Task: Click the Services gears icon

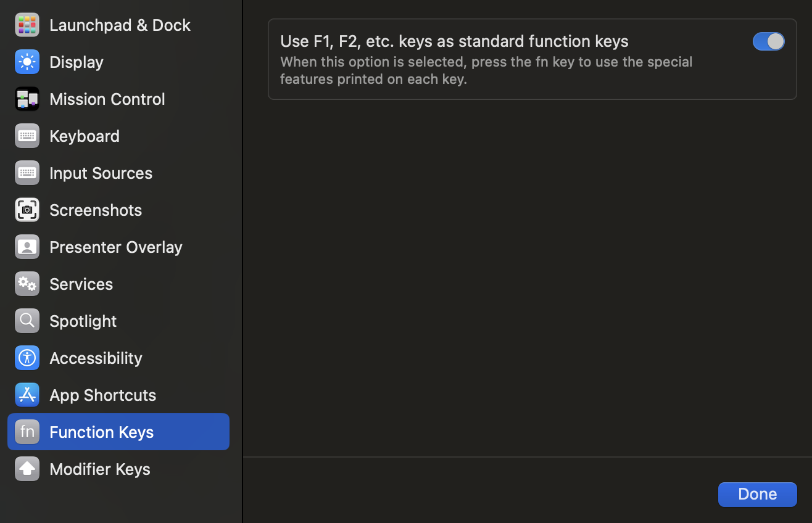Action: (x=27, y=284)
